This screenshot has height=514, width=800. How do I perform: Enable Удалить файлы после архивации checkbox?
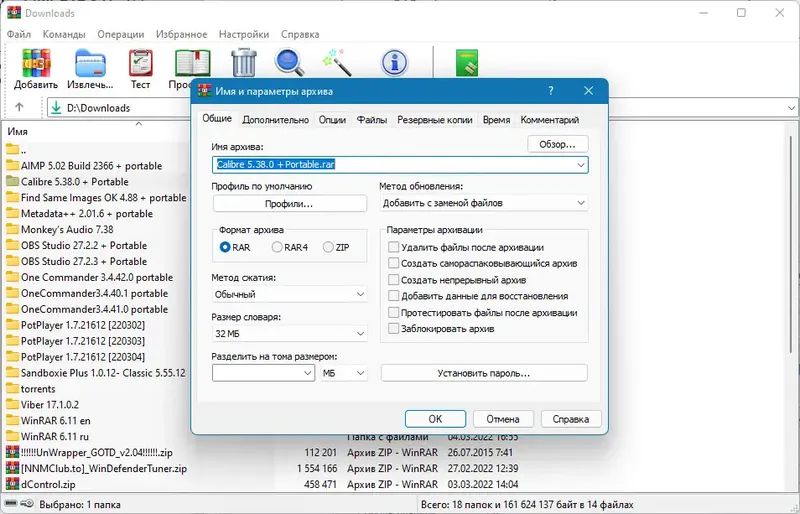tap(393, 247)
